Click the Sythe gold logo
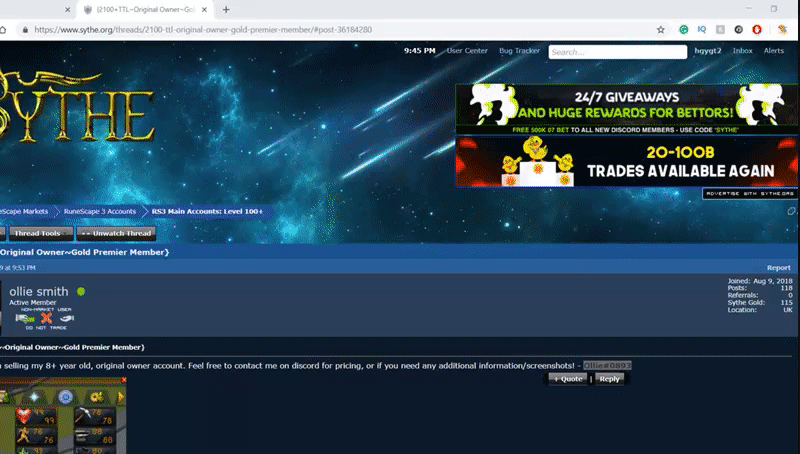The width and height of the screenshot is (800, 454). pyautogui.click(x=77, y=107)
